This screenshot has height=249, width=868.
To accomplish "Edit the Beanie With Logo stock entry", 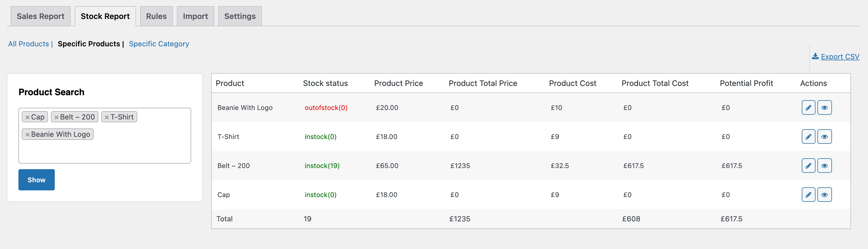I will click(808, 107).
